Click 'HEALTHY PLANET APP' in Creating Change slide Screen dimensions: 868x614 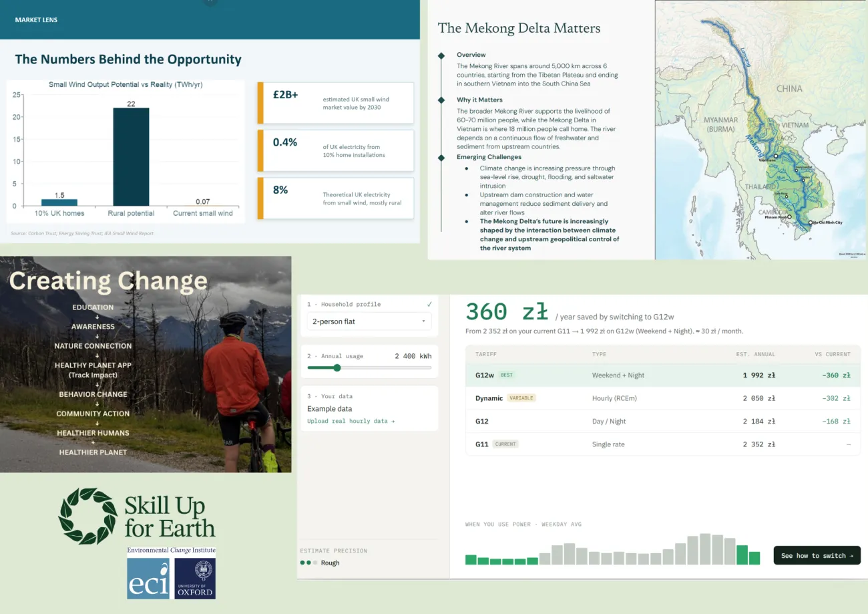[x=93, y=365]
